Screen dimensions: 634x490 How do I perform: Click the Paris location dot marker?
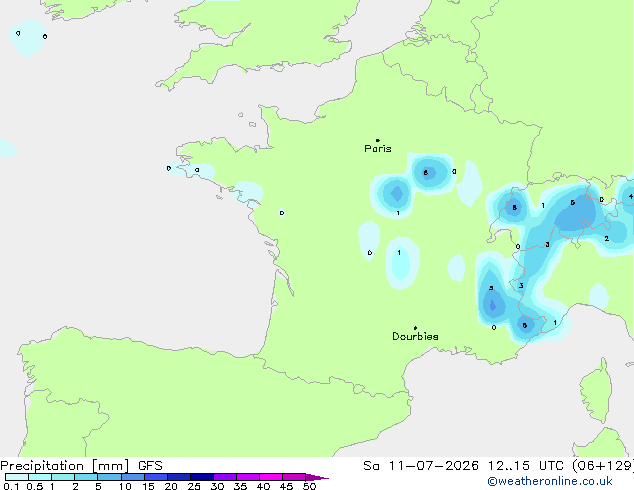[x=378, y=140]
